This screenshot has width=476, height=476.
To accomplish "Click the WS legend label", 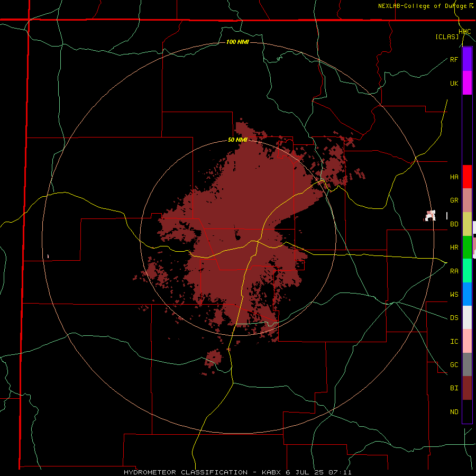I will pyautogui.click(x=454, y=295).
